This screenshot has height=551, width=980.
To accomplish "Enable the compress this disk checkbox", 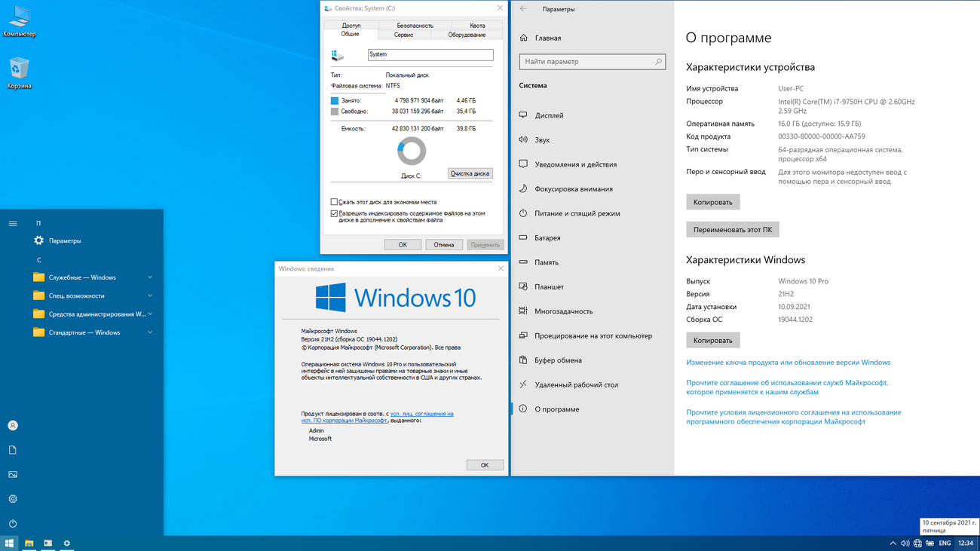I will point(334,202).
